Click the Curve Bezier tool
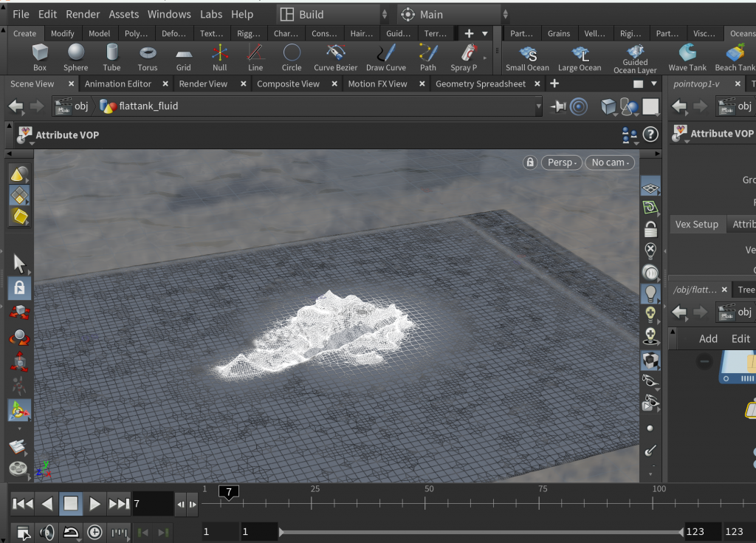This screenshot has height=543, width=756. pyautogui.click(x=335, y=56)
